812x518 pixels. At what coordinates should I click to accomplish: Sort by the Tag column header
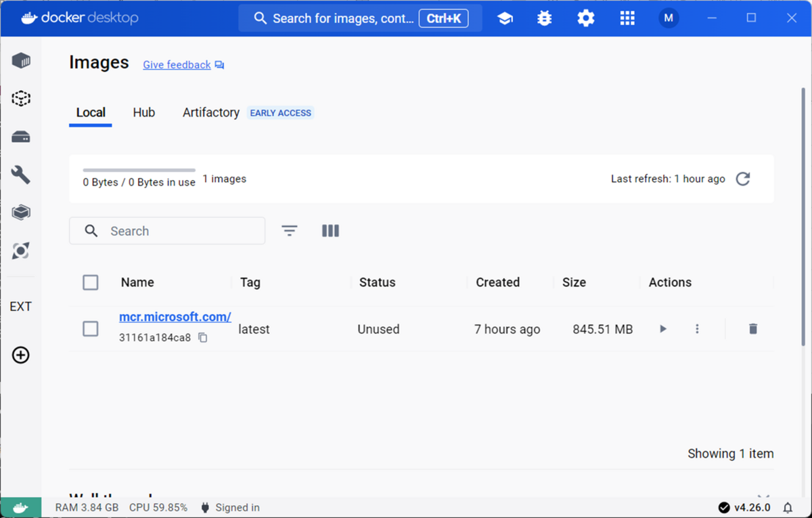(x=250, y=282)
